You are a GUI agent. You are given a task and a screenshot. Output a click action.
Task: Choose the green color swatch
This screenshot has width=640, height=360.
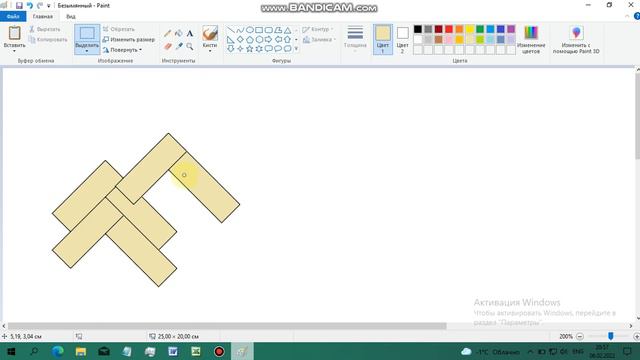[x=480, y=29]
